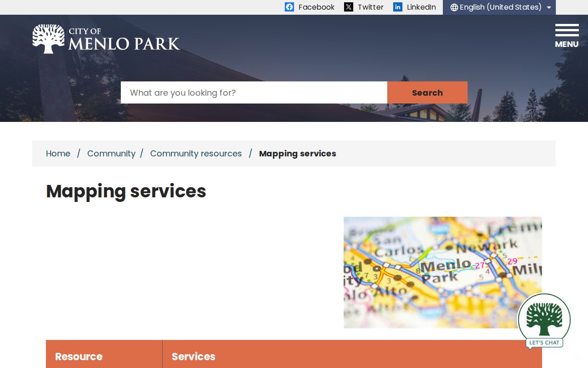Click the orange Search button
The image size is (588, 368).
(x=427, y=92)
